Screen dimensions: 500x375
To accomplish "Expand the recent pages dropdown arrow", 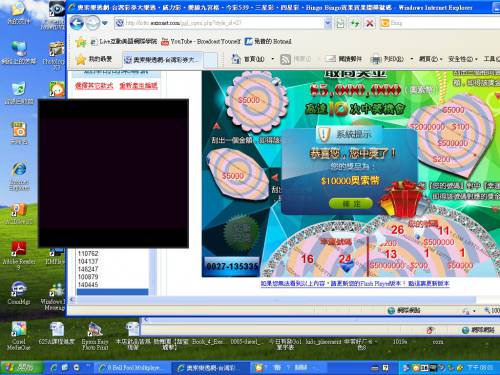I will 105,23.
